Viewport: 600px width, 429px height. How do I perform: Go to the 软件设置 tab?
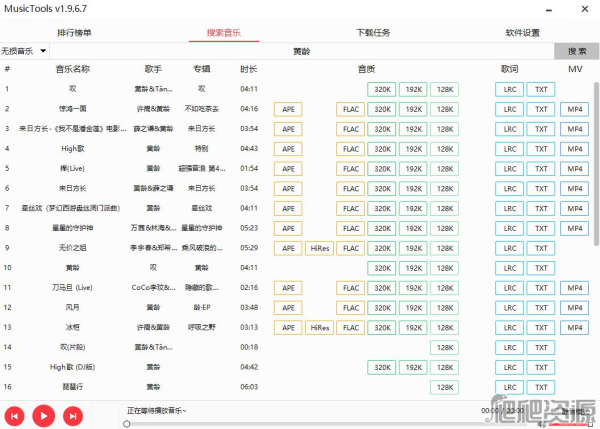pyautogui.click(x=522, y=33)
